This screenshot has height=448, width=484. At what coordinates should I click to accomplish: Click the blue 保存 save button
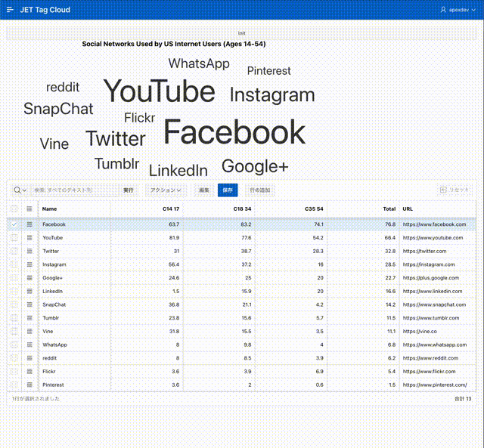click(228, 190)
